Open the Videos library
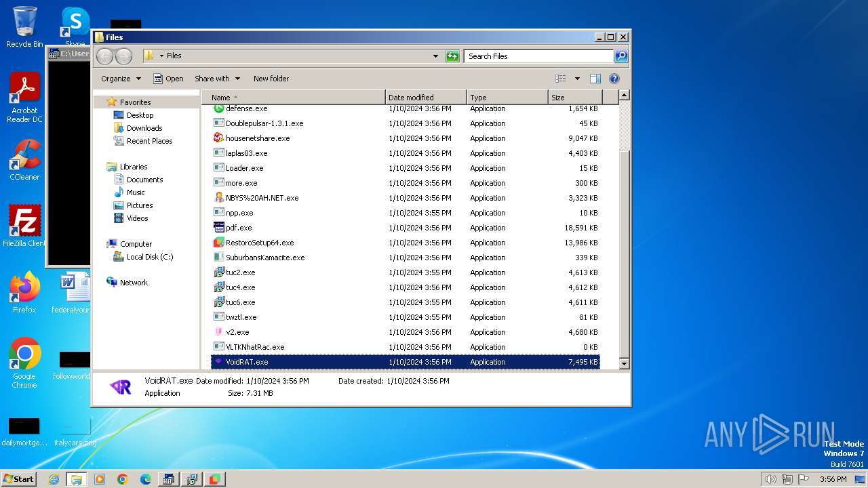Screen dimensions: 868x488 click(x=137, y=218)
